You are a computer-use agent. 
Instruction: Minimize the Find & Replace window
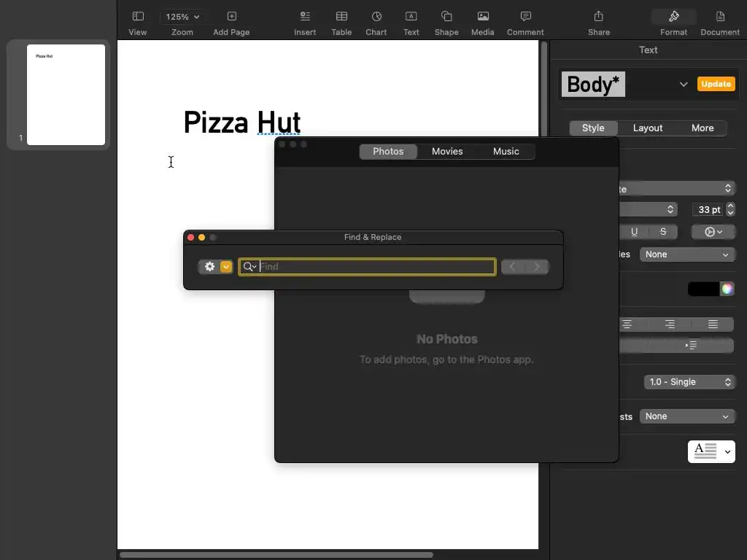pos(201,237)
